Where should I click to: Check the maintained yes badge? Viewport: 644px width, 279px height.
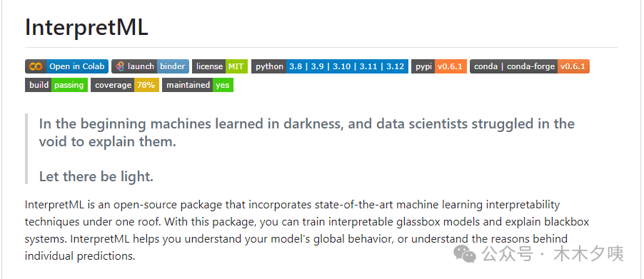[198, 85]
